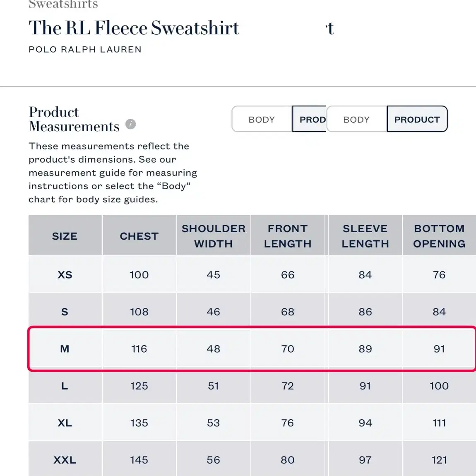
Task: Open The RL Fleece Sweatshirt title
Action: (x=134, y=28)
